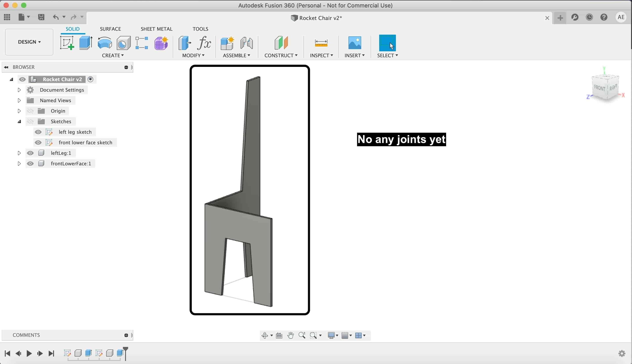Hide the front lower face sketch
The image size is (632, 364).
[x=38, y=142]
